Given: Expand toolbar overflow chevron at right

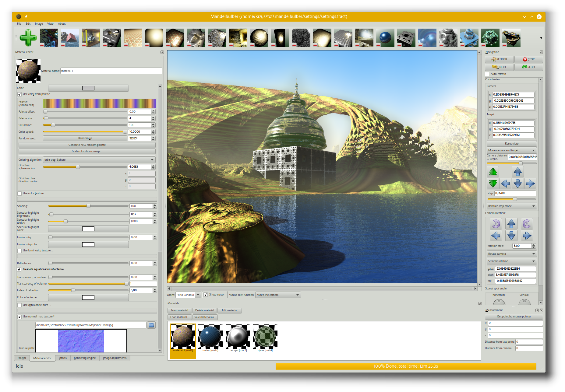Looking at the screenshot, I should pyautogui.click(x=541, y=38).
